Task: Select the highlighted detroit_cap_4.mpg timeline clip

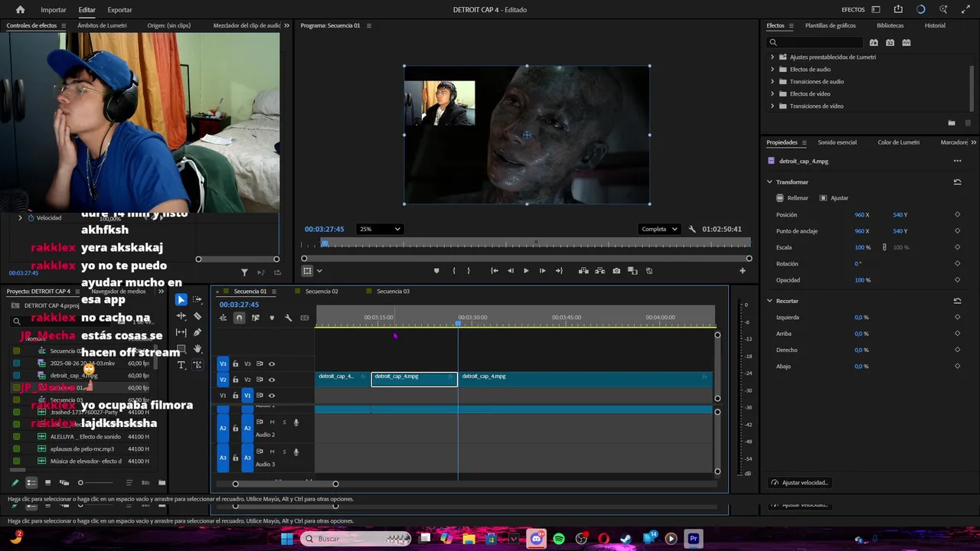Action: pyautogui.click(x=414, y=379)
